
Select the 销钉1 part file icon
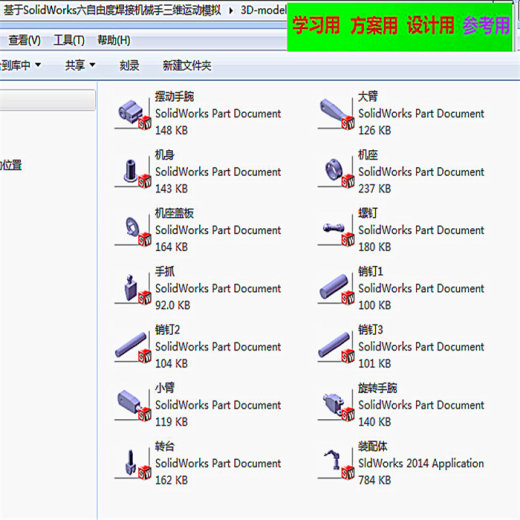(x=336, y=288)
